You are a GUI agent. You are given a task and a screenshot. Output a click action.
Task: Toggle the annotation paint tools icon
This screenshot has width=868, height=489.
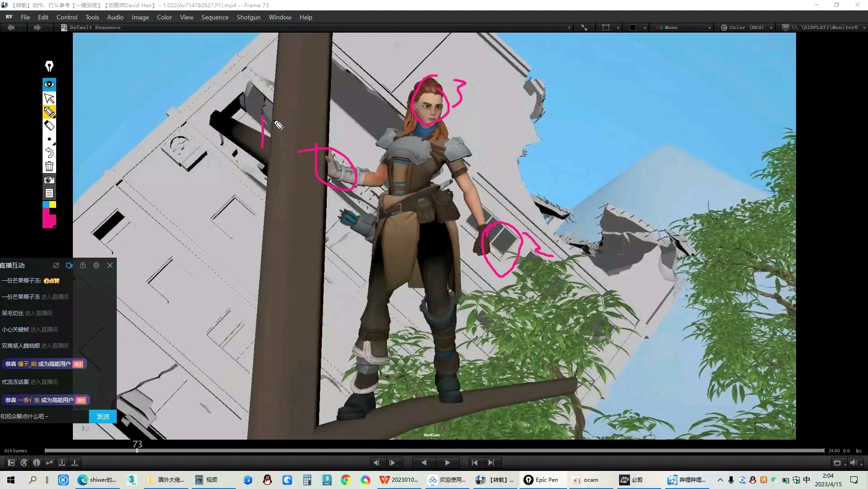tap(24, 463)
